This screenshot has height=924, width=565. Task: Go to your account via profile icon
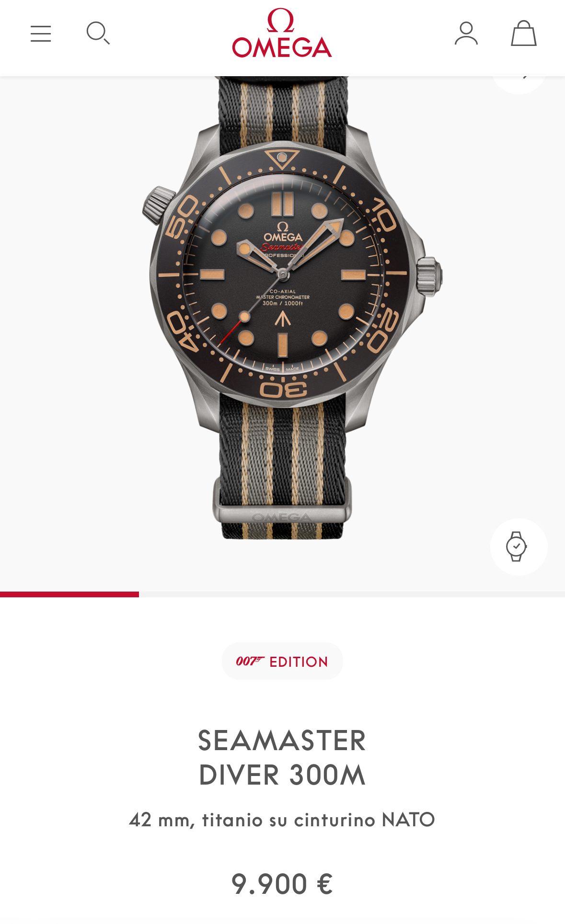pos(466,34)
